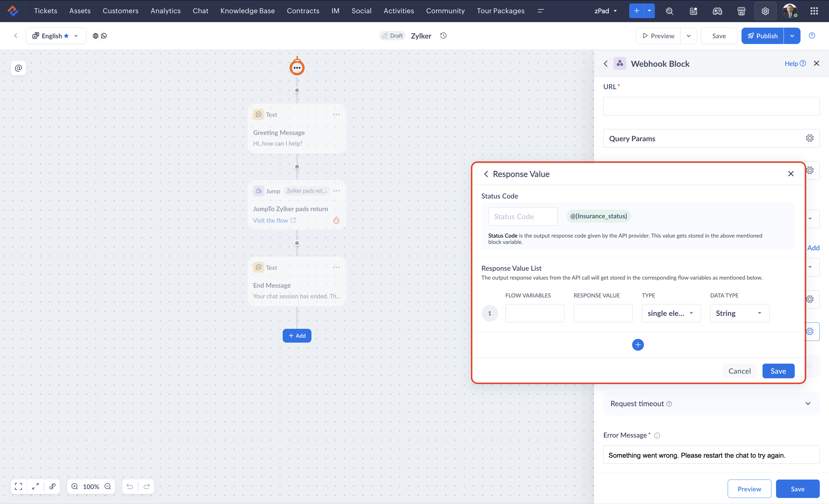Click the fit-to-screen icon
The width and height of the screenshot is (829, 504).
click(18, 486)
